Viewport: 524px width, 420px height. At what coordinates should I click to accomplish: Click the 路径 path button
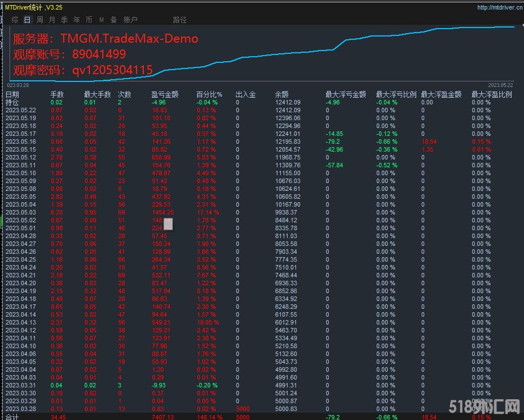[x=180, y=20]
